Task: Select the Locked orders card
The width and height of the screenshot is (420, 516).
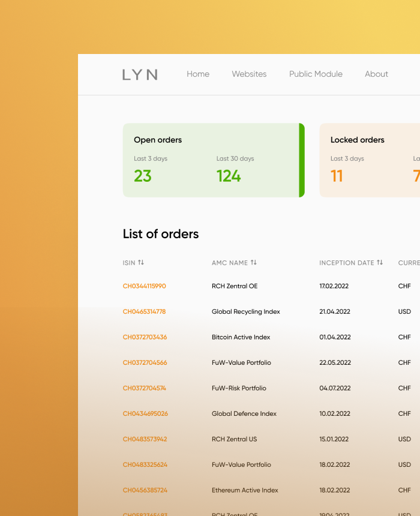Action: click(370, 160)
